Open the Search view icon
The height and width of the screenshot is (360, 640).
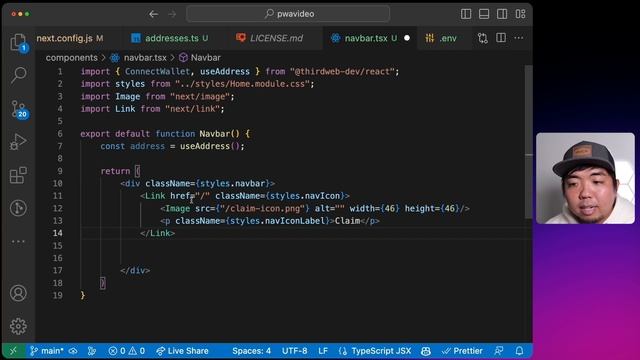point(18,75)
